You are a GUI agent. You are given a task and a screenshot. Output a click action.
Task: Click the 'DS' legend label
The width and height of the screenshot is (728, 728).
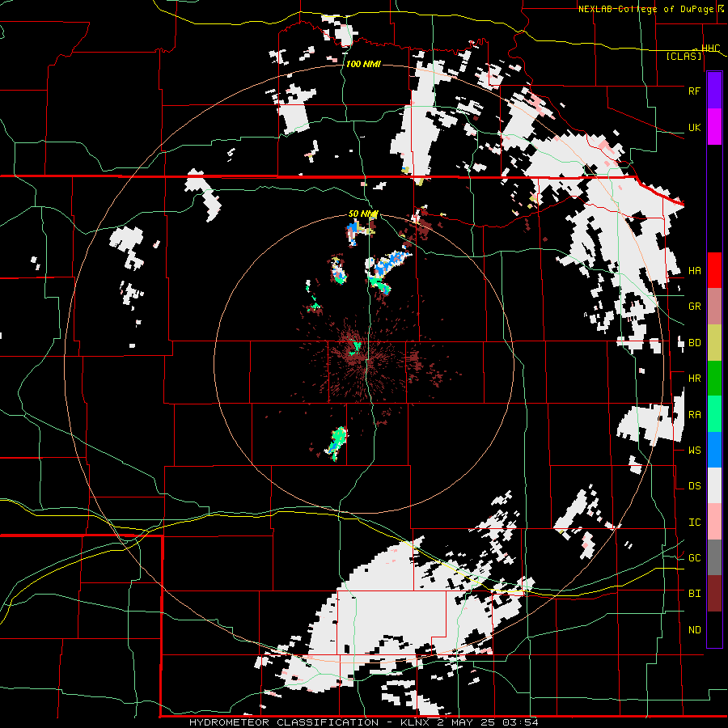[x=694, y=485]
